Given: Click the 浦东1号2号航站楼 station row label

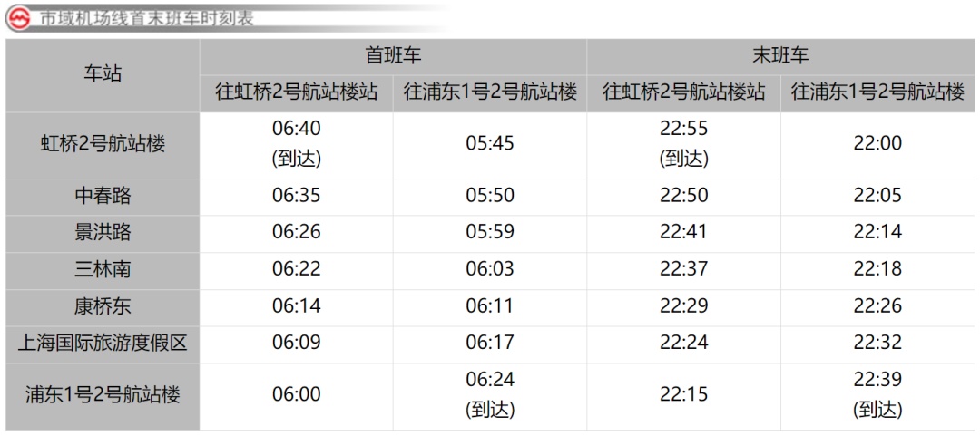Looking at the screenshot, I should (x=103, y=394).
